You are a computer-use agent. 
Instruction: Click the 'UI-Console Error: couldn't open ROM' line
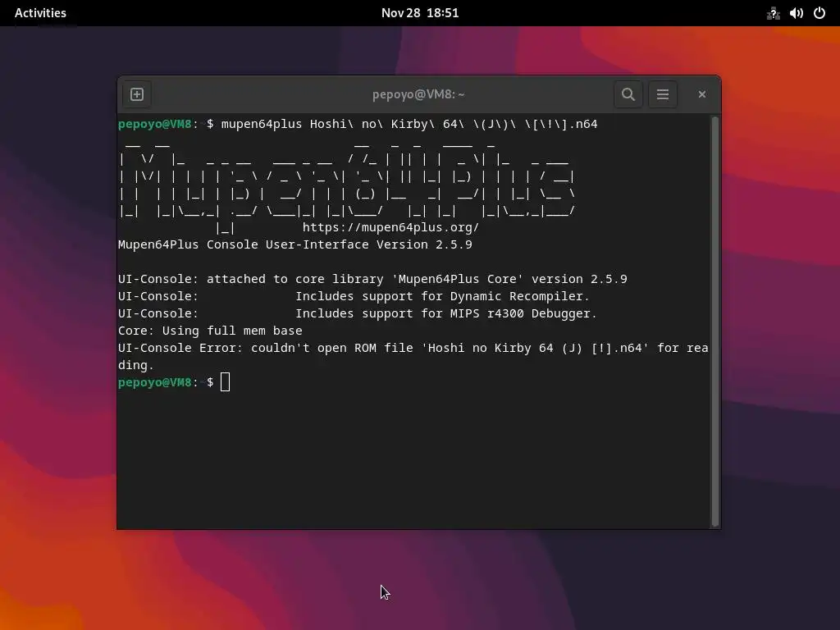[413, 356]
